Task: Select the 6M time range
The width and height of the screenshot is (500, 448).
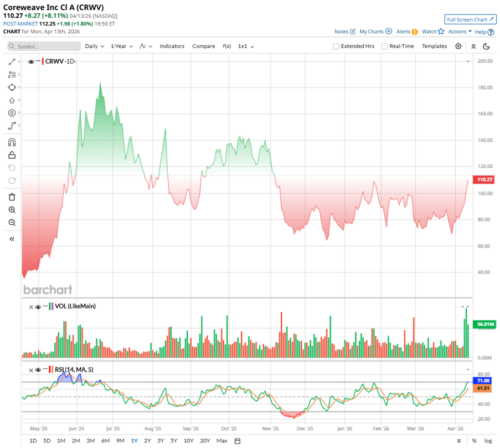Action: point(105,441)
